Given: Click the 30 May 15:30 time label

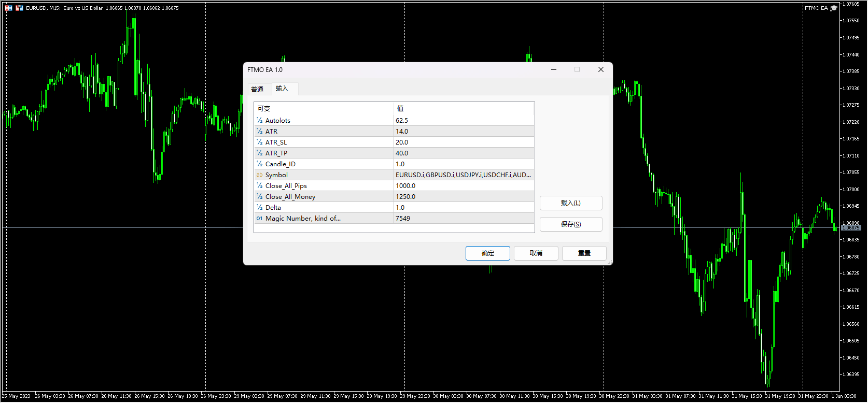Looking at the screenshot, I should pyautogui.click(x=548, y=396).
